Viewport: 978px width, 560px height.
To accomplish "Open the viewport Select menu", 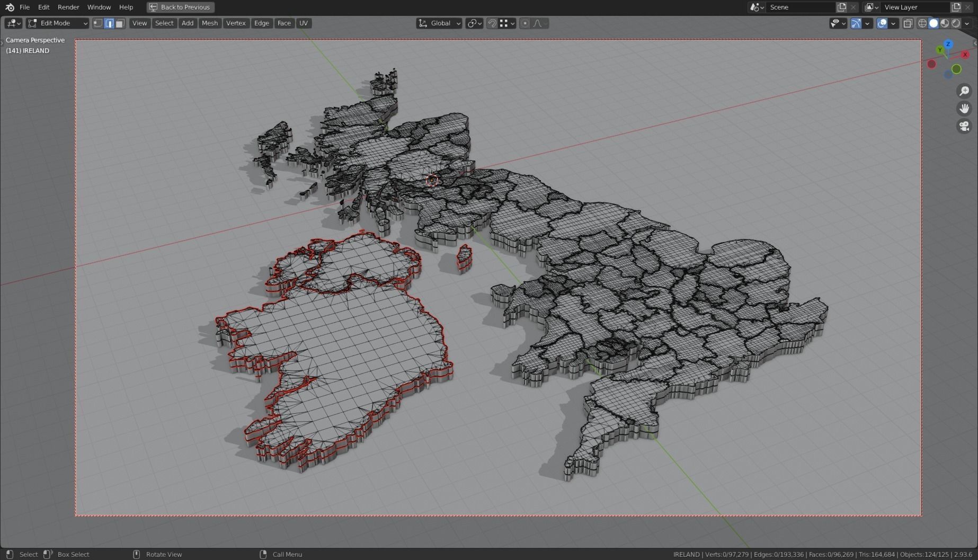I will 164,23.
